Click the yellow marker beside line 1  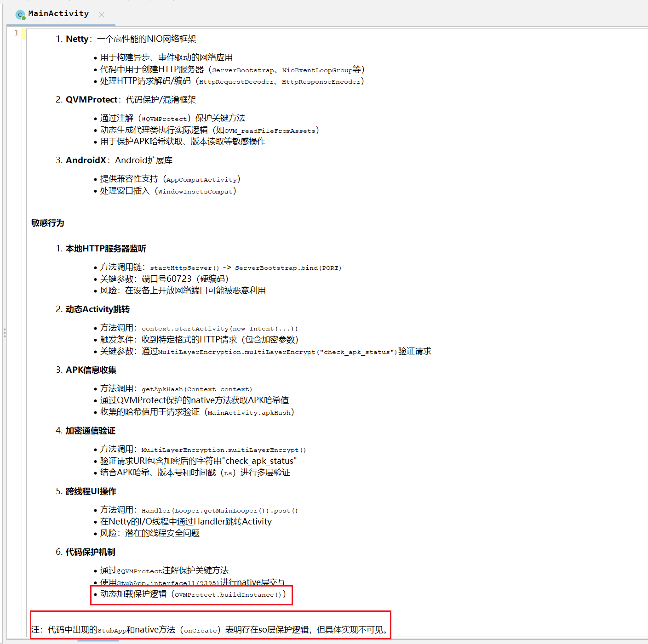pos(24,34)
